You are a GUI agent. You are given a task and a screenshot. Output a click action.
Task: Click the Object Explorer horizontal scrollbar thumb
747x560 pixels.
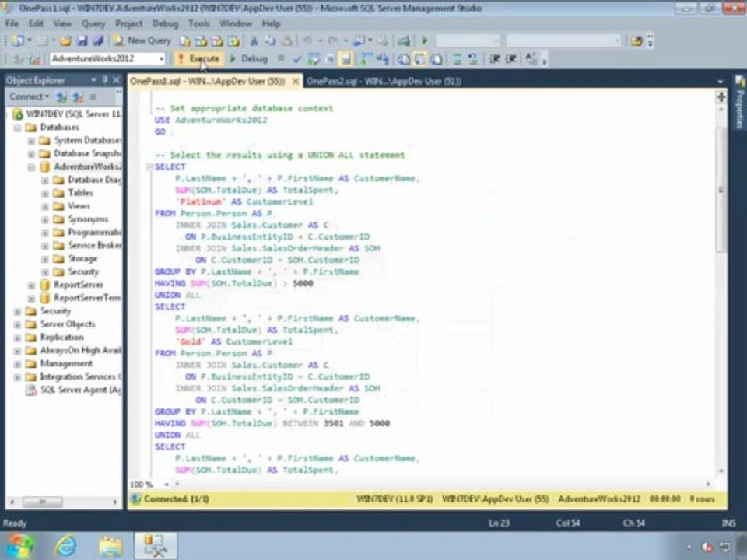(42, 502)
